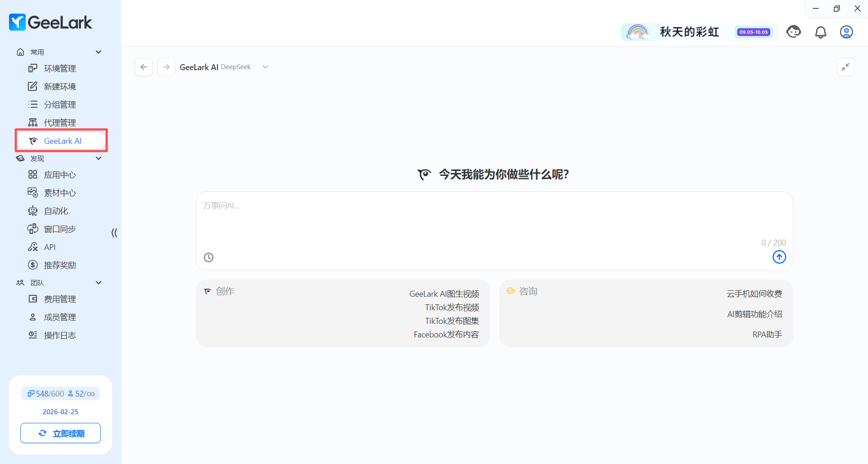Select the TikTok发布视频 suggestion
This screenshot has width=868, height=464.
(452, 308)
